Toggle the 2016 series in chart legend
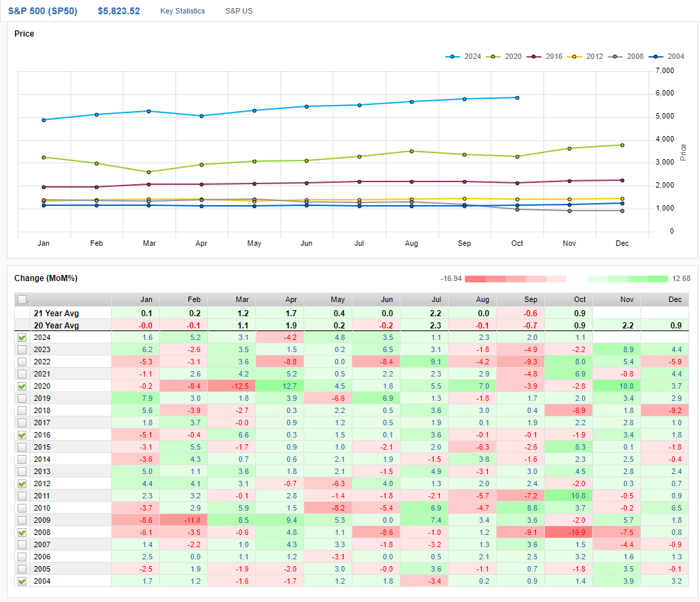This screenshot has height=602, width=700. (x=544, y=57)
